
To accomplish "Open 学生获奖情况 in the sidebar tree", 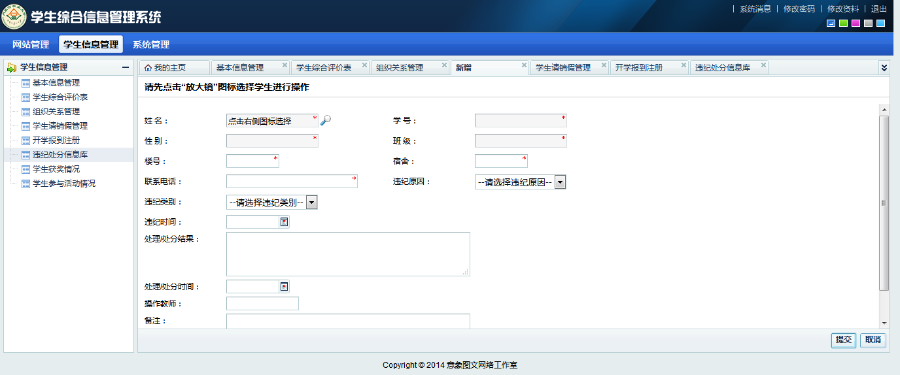I will coord(56,169).
